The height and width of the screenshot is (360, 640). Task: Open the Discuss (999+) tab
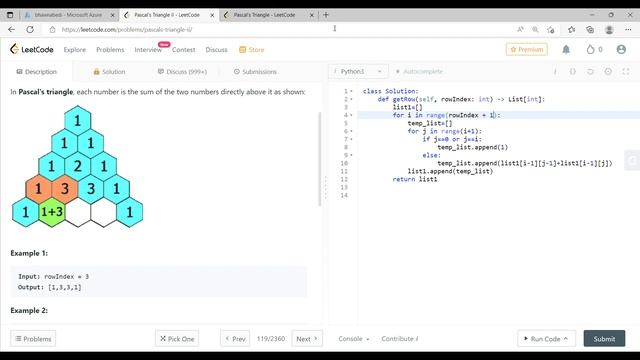182,72
